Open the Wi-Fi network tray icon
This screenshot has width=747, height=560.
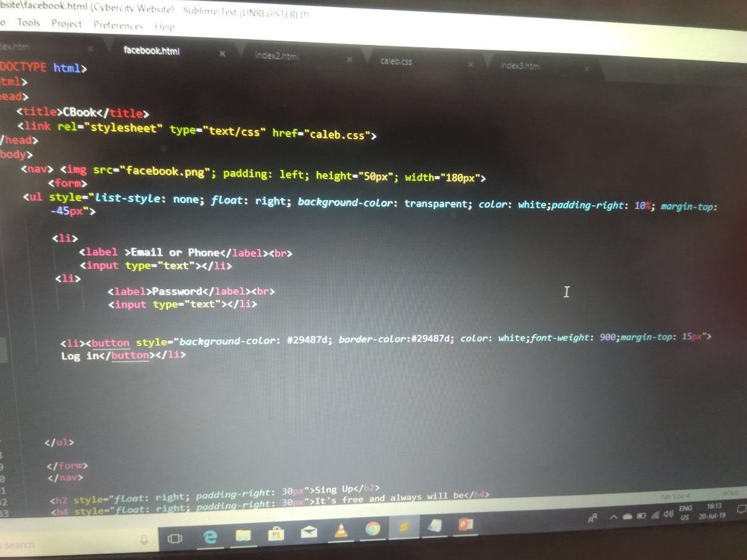655,515
